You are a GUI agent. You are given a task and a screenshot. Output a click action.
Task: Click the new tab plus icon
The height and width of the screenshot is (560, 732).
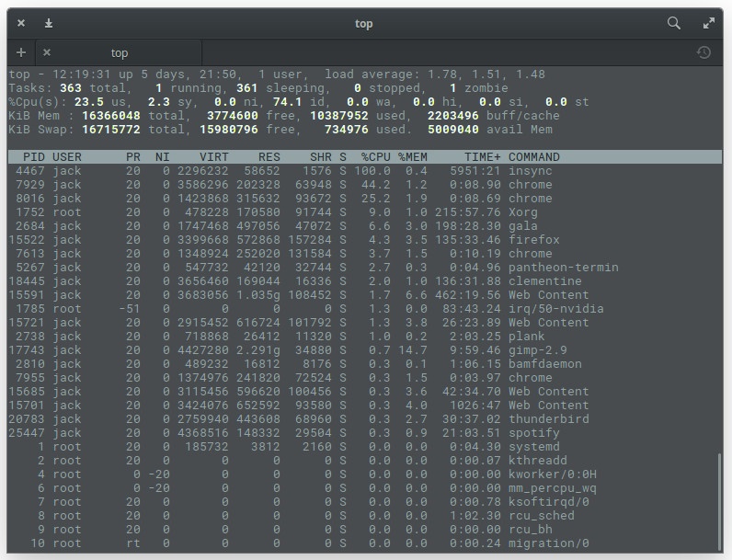(21, 52)
